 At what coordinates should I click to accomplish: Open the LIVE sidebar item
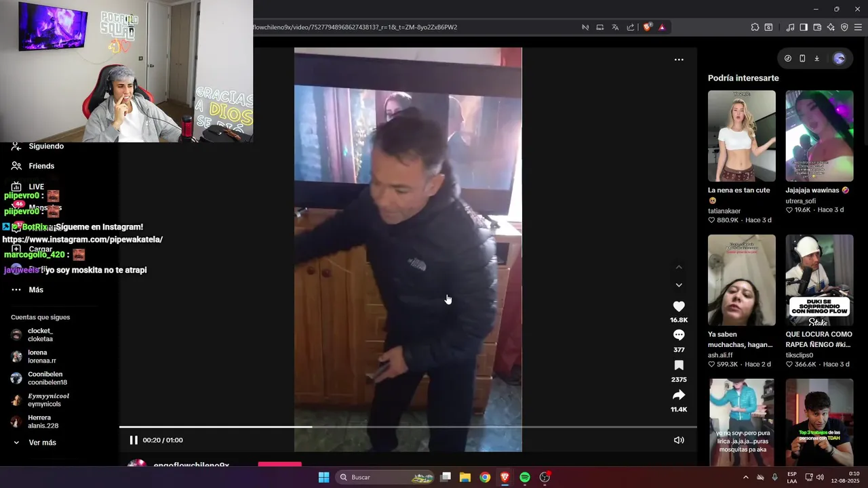coord(36,186)
